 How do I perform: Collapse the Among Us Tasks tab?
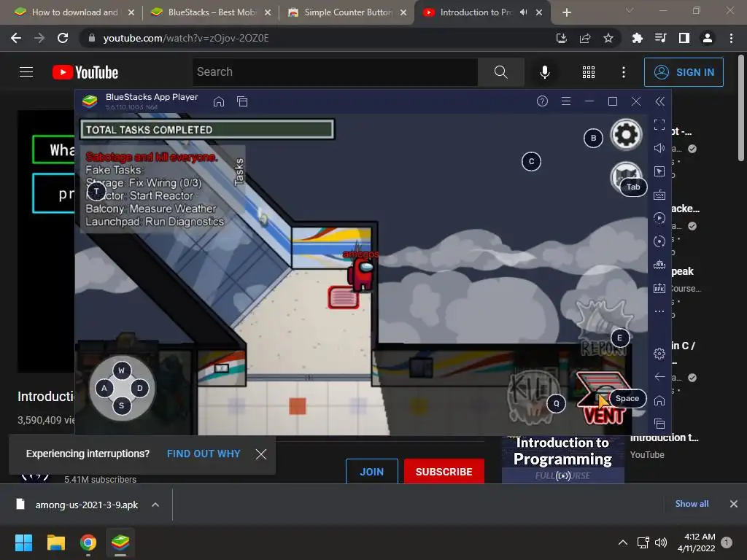(239, 171)
